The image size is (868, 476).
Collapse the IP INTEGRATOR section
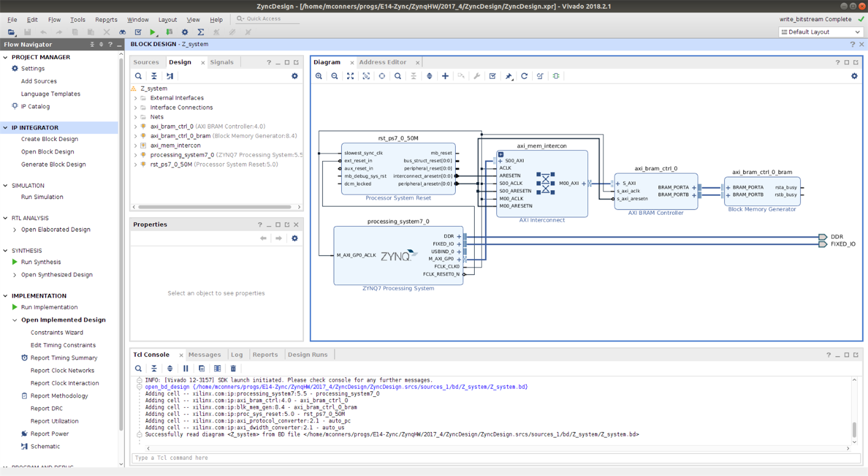5,128
